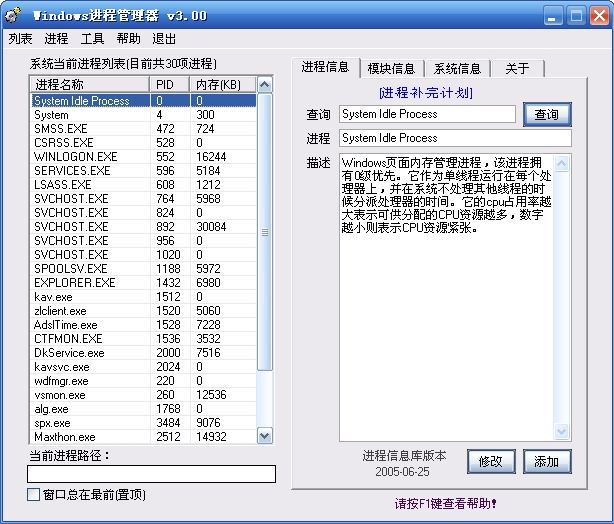Select SVCHOST.EXE with PID 956
The width and height of the screenshot is (614, 524).
144,241
